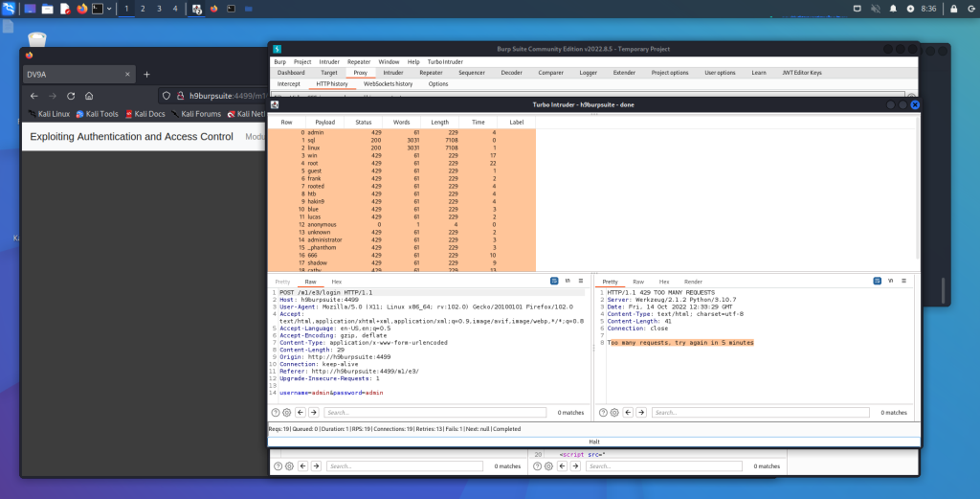
Task: Switch the response viewer to the Raw tab
Action: tap(638, 282)
